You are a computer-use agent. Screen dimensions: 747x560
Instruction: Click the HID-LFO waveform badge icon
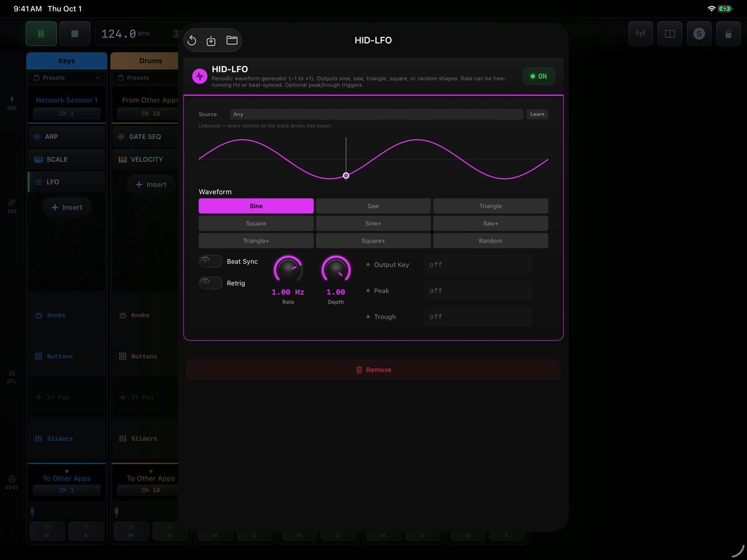click(199, 76)
